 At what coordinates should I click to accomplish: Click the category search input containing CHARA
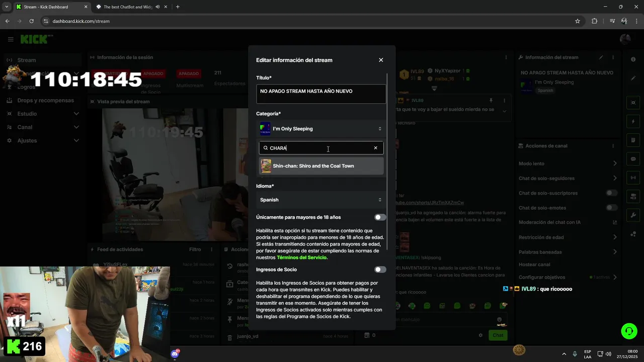pos(321,148)
